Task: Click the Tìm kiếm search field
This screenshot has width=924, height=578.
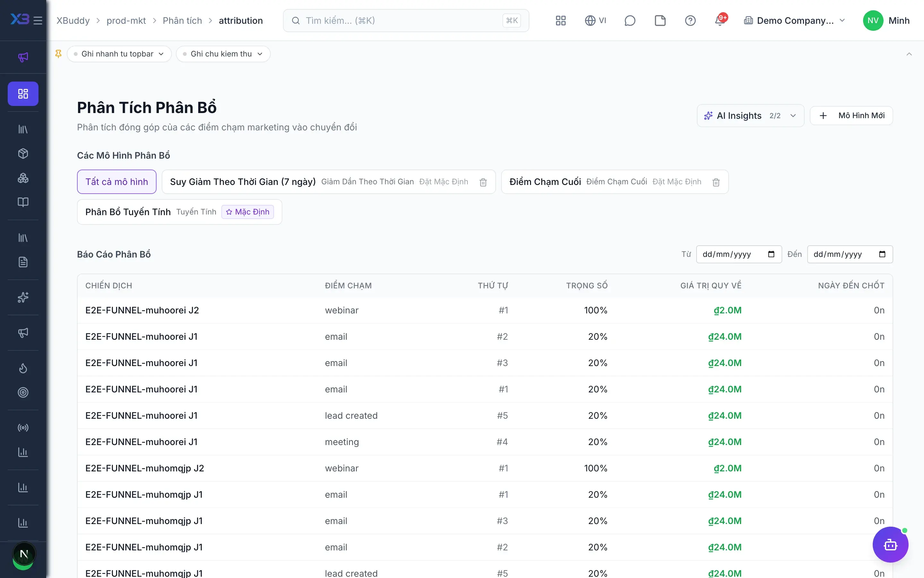Action: coord(406,21)
